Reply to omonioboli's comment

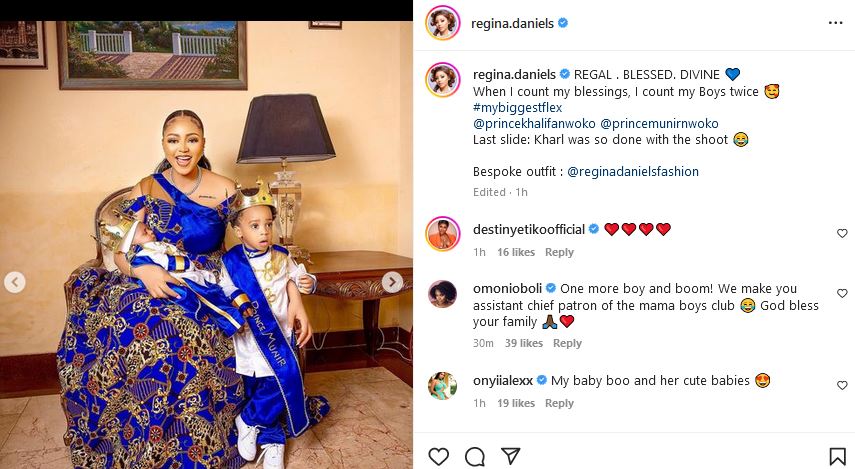pos(567,343)
